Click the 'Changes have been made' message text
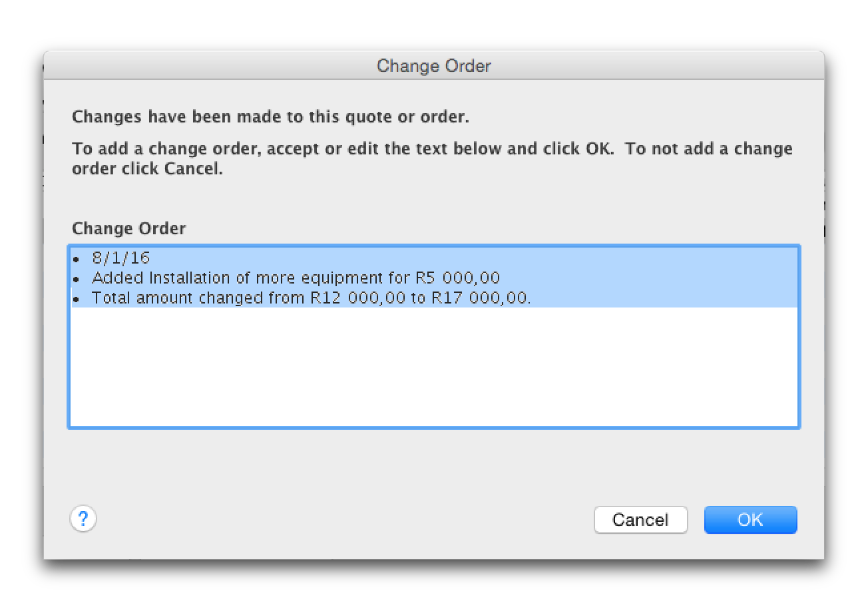Image resolution: width=868 pixels, height=611 pixels. coord(270,117)
